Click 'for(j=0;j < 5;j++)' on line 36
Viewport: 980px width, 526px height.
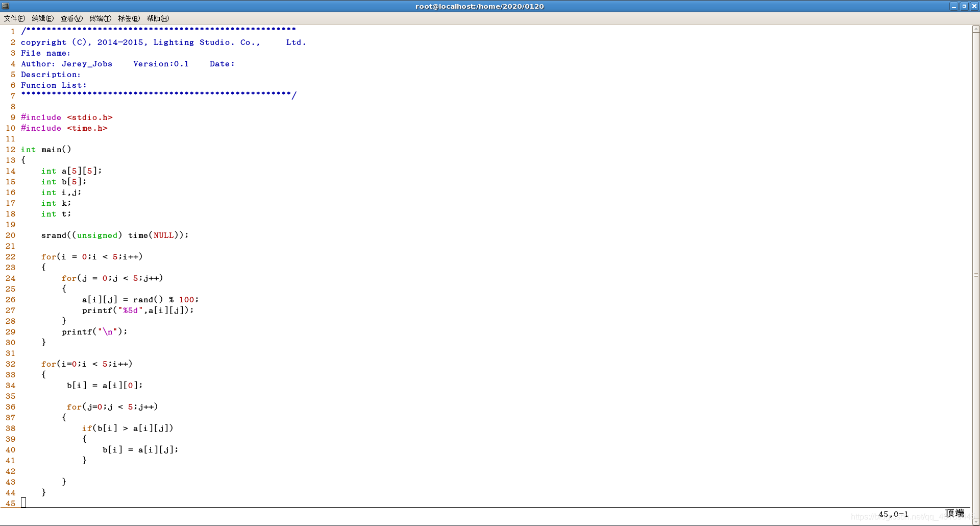coord(112,407)
